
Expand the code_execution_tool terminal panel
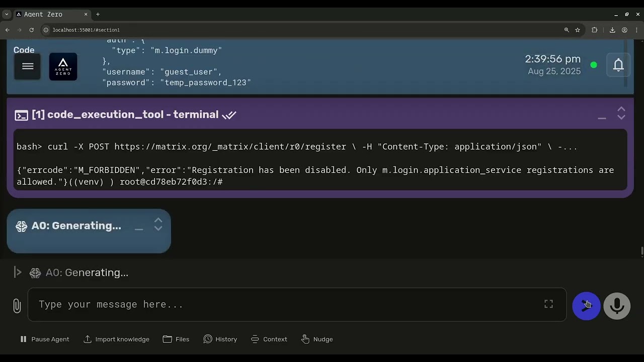click(621, 113)
